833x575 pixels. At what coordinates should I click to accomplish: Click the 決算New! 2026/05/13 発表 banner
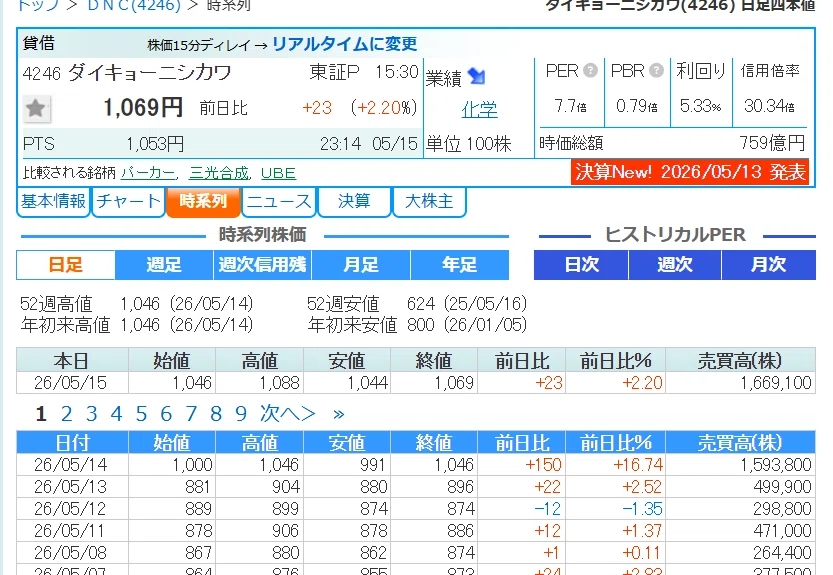click(690, 172)
